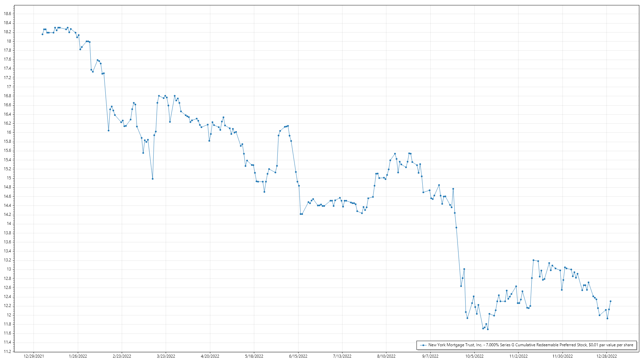Image resolution: width=644 pixels, height=362 pixels.
Task: Click the 1/26/2022 x-axis date label
Action: [78, 356]
